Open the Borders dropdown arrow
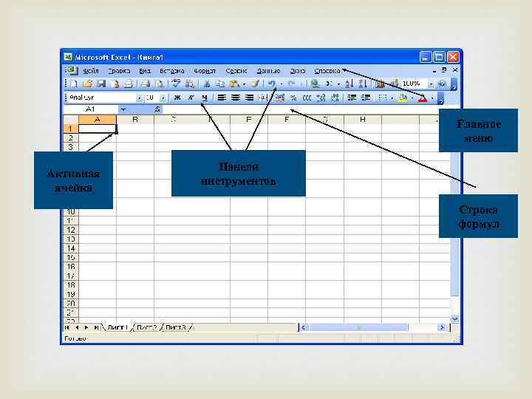Screen dimensions: 532x399 (x=392, y=98)
